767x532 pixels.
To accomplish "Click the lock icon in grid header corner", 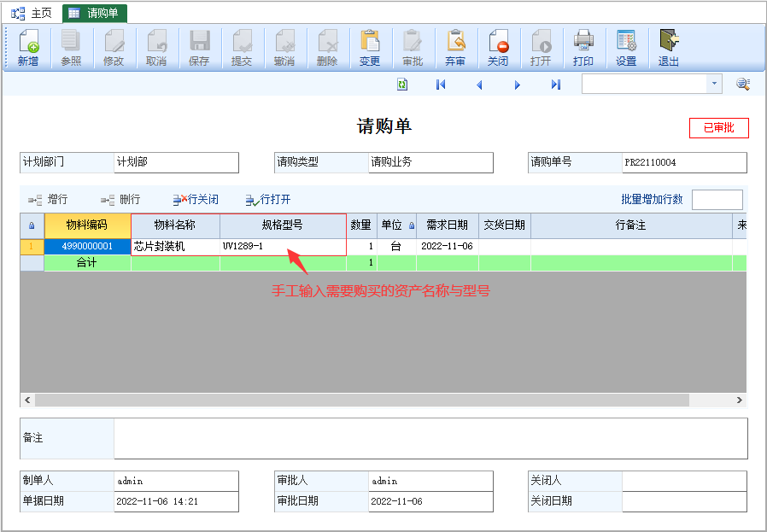I will coord(32,225).
